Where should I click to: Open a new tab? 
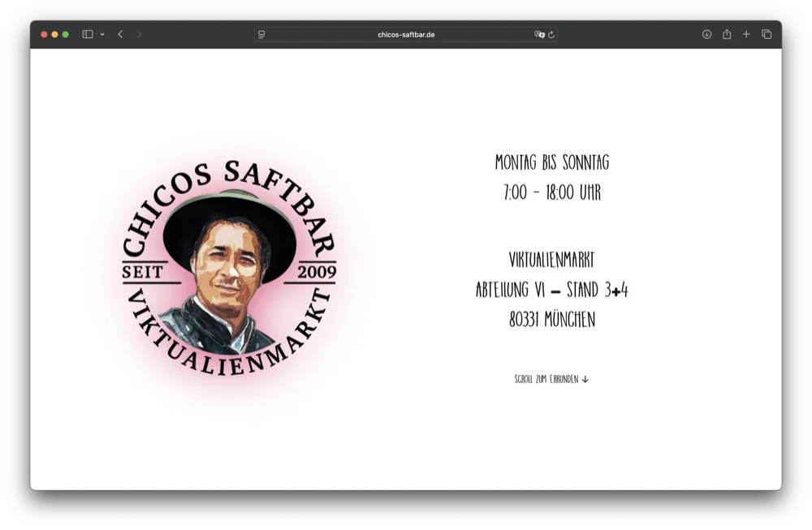click(x=746, y=34)
